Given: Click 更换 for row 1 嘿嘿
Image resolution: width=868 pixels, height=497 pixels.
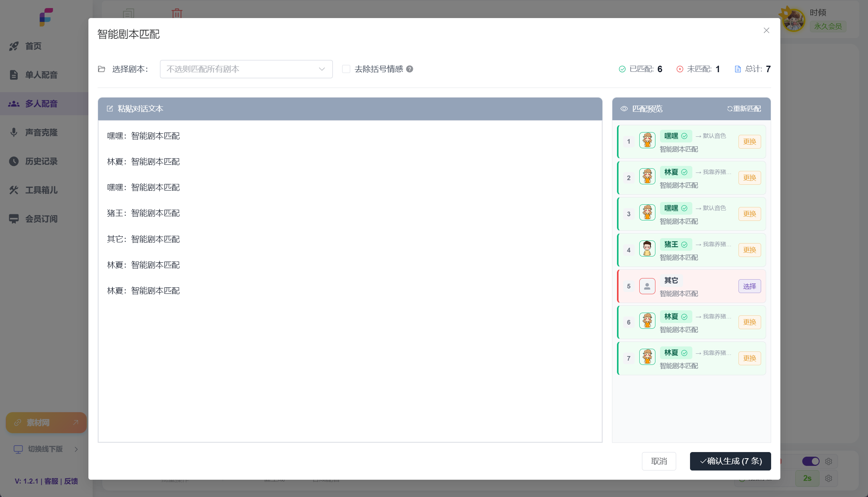Looking at the screenshot, I should click(749, 142).
